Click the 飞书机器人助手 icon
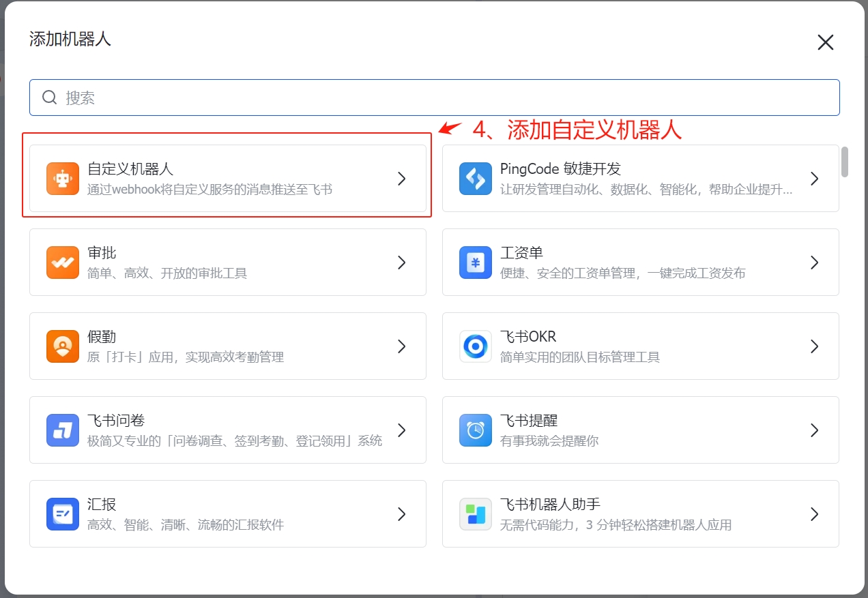The height and width of the screenshot is (598, 868). point(476,514)
